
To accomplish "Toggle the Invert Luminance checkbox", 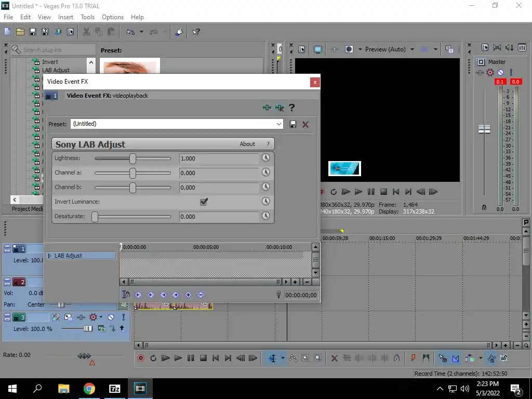I will pyautogui.click(x=204, y=202).
